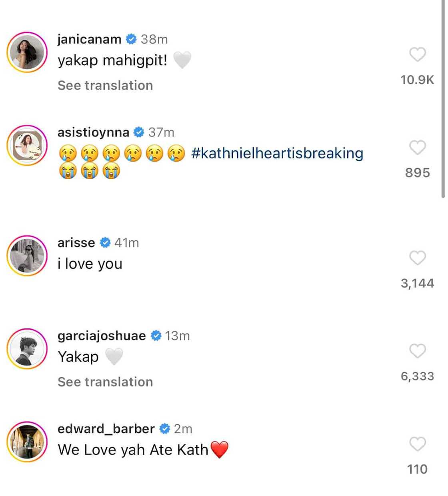Open janicanam's profile picture

click(27, 52)
